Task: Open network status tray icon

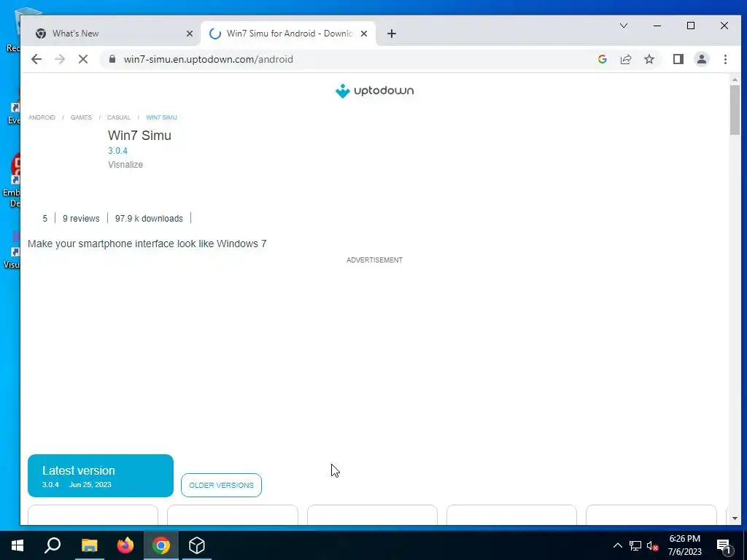Action: (x=635, y=545)
